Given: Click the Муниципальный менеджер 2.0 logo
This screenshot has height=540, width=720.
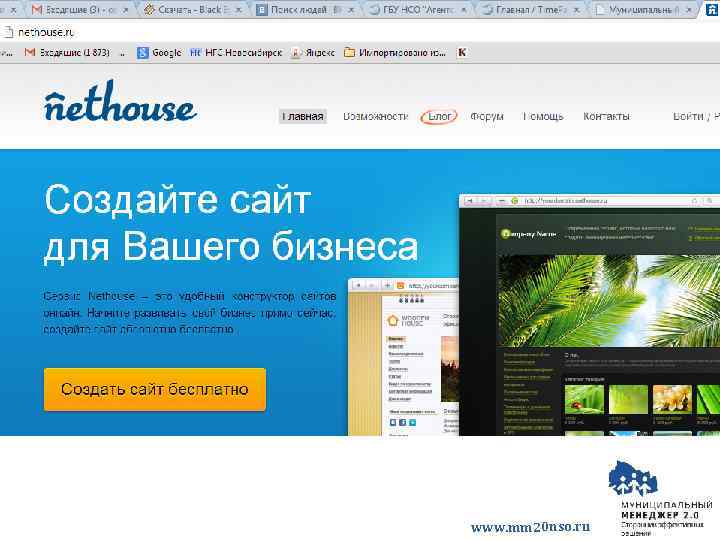Looking at the screenshot, I should (661, 498).
